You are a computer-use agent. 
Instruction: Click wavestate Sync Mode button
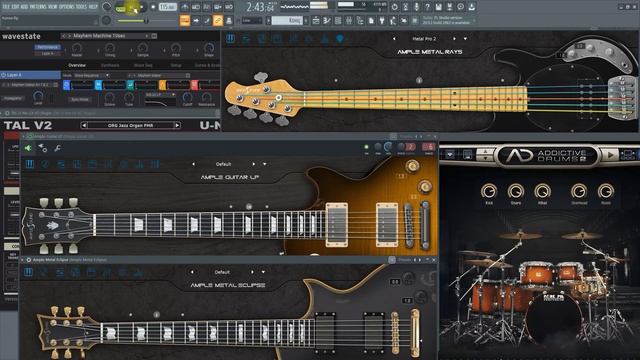(x=80, y=99)
